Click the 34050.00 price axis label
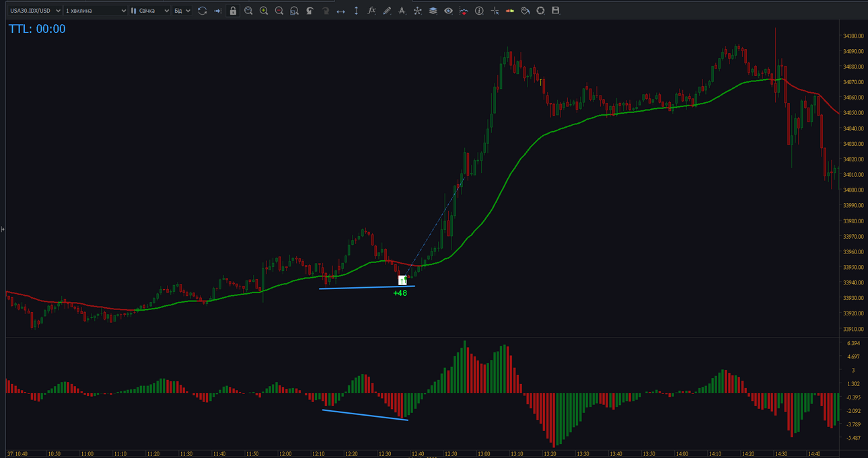The height and width of the screenshot is (458, 868). pos(853,113)
